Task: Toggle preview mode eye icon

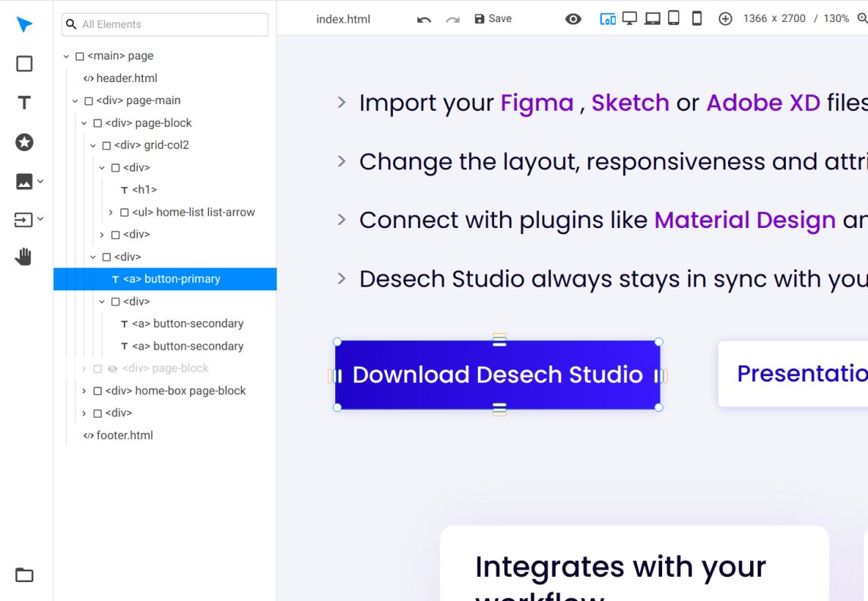Action: click(574, 19)
